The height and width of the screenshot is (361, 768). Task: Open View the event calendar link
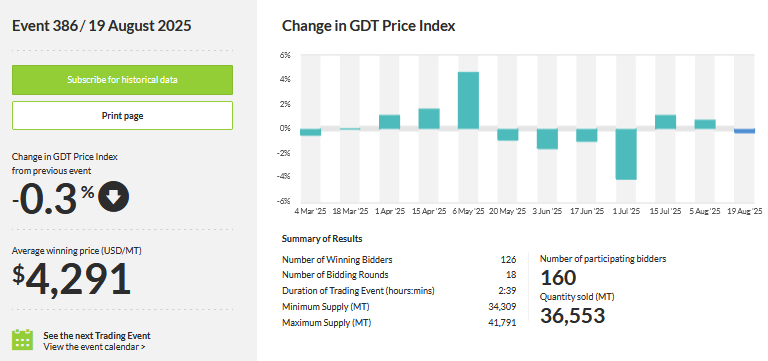coord(95,347)
